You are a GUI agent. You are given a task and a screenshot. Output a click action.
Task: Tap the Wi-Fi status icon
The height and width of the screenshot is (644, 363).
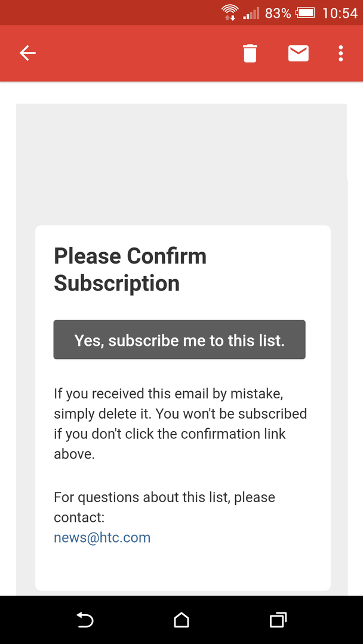tap(229, 13)
